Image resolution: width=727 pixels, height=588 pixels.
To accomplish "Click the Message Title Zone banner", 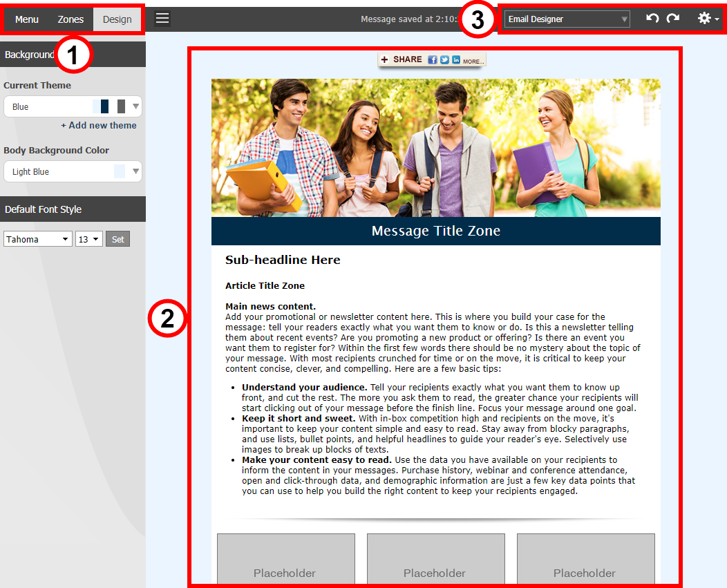I will coord(436,231).
